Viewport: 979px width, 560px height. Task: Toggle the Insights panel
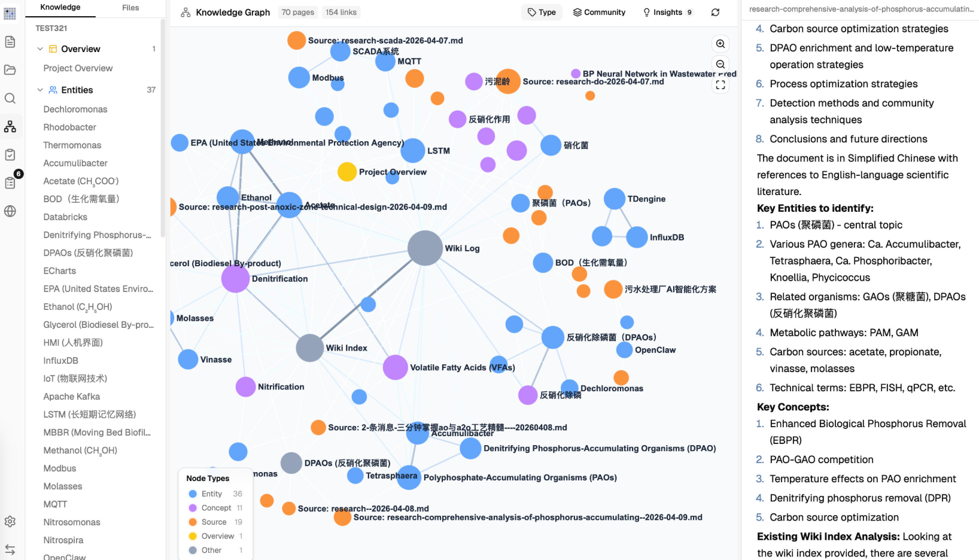667,13
